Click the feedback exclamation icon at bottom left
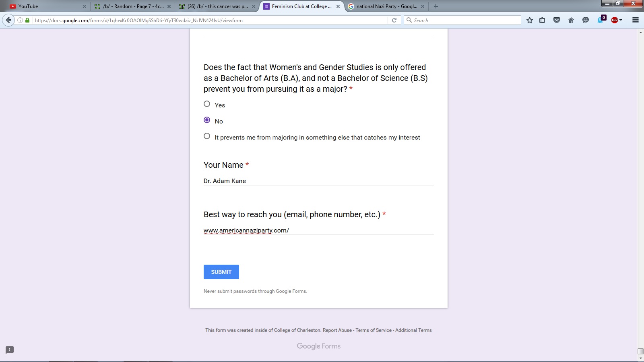The image size is (644, 362). (10, 350)
